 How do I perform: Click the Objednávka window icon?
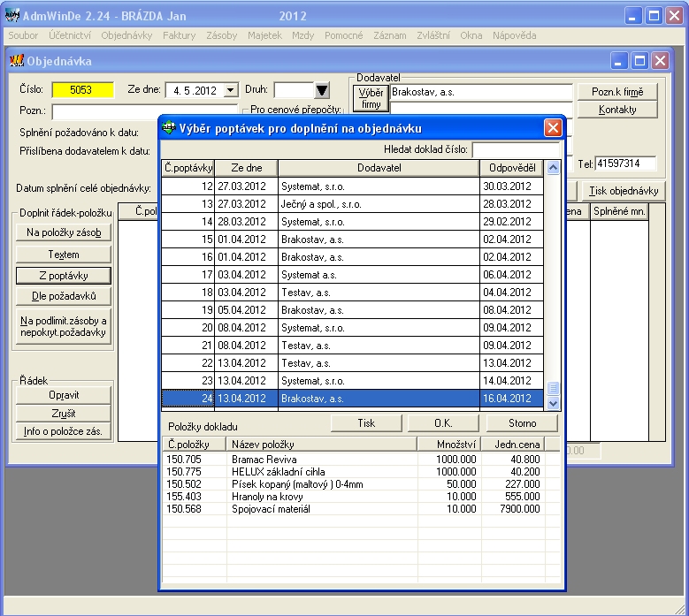[x=17, y=61]
